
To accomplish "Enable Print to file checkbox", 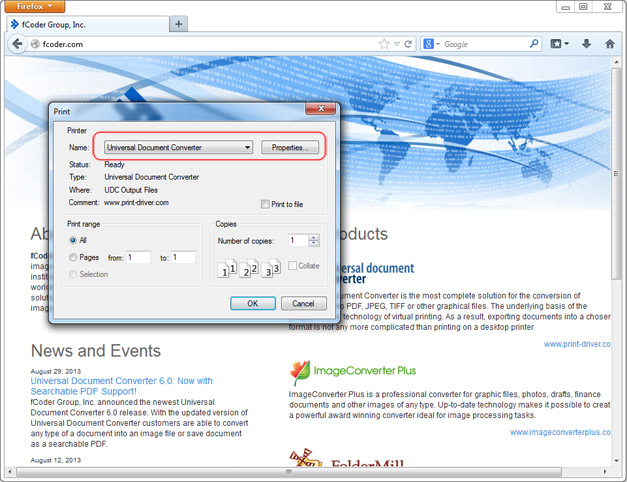I will pos(265,204).
